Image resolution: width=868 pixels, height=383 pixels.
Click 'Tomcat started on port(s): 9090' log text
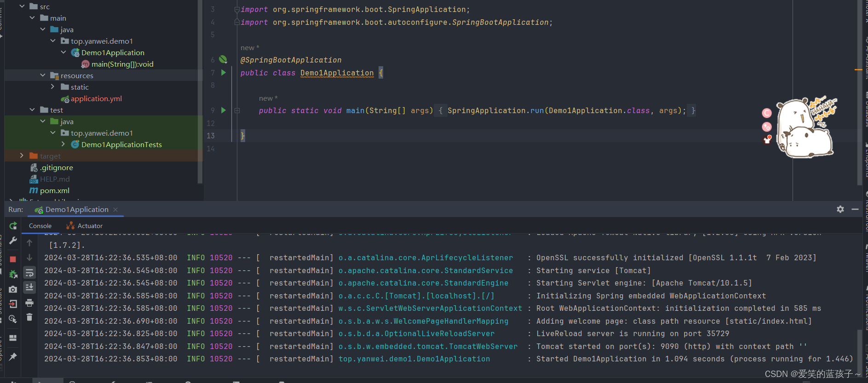point(607,347)
